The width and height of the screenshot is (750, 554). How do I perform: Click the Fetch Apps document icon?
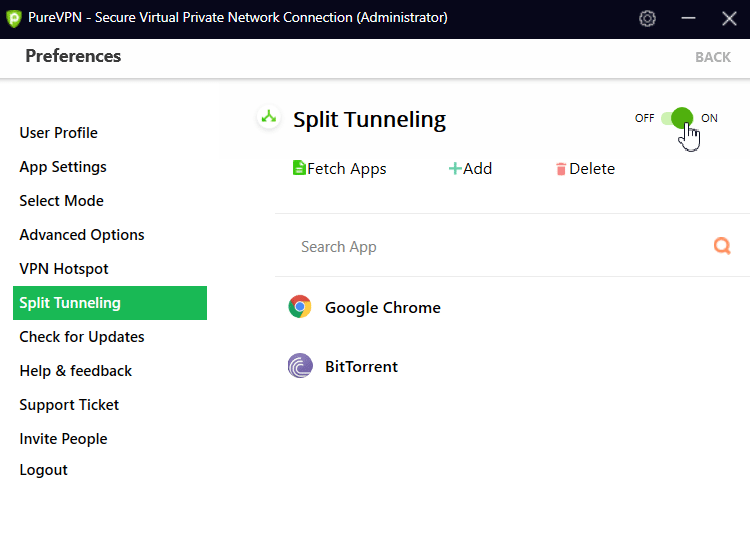(x=299, y=168)
